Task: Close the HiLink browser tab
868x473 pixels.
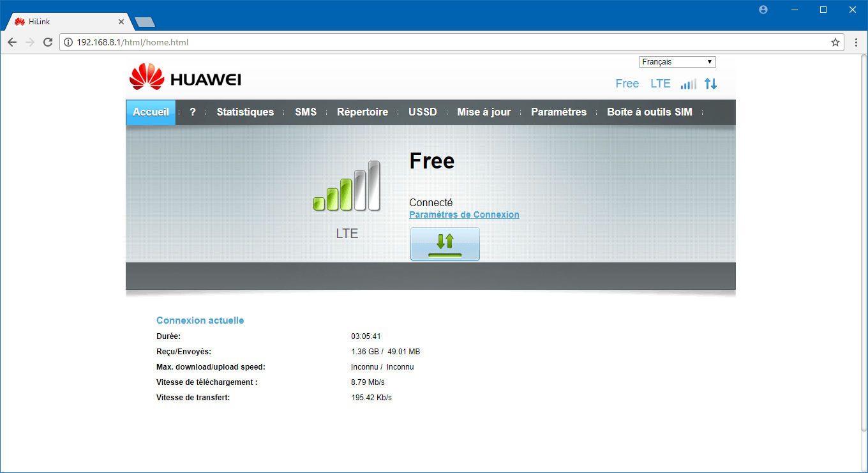Action: pos(120,22)
